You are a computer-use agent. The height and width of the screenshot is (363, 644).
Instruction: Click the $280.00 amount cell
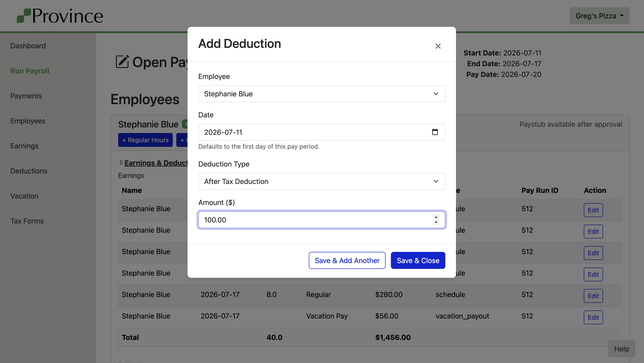coord(389,295)
